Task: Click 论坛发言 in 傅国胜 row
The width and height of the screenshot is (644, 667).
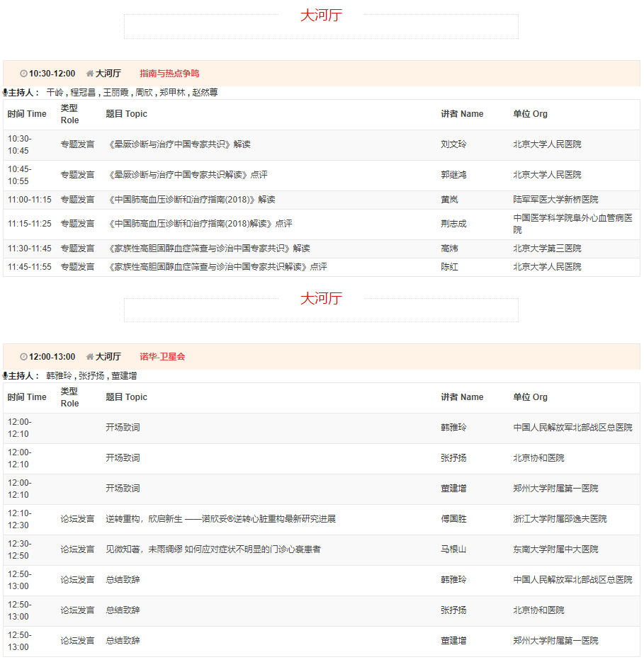Action: tap(77, 519)
